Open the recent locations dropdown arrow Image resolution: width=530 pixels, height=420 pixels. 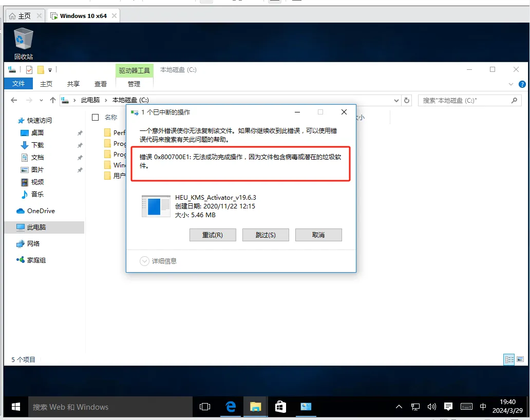(x=41, y=100)
